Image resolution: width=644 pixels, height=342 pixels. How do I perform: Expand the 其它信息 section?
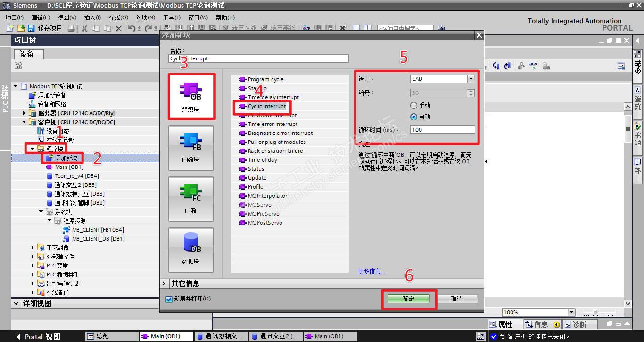[164, 284]
